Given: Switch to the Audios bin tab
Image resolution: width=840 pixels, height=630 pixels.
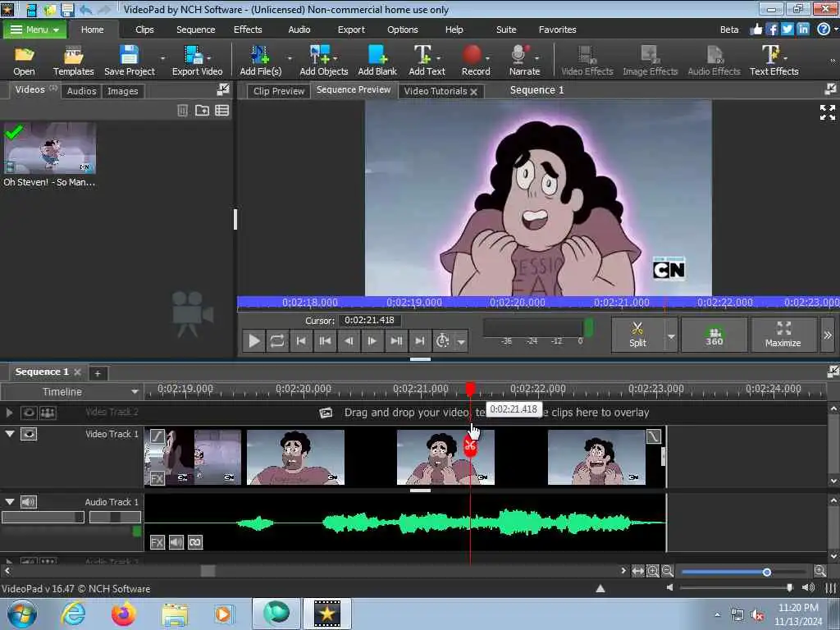Looking at the screenshot, I should click(x=81, y=91).
